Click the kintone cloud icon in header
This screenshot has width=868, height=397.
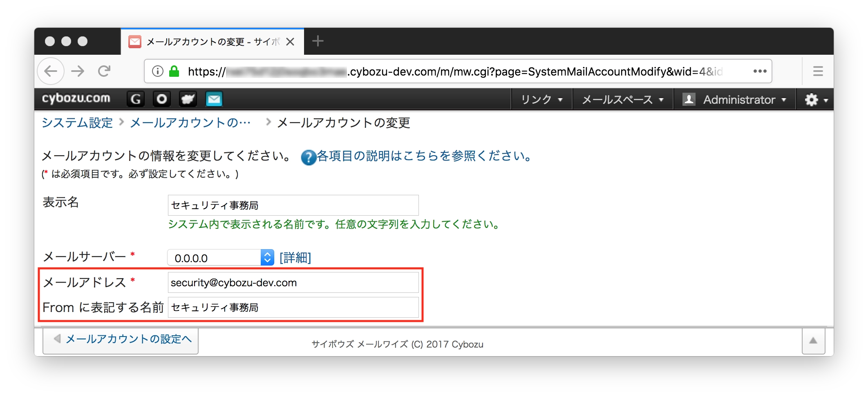pyautogui.click(x=188, y=99)
